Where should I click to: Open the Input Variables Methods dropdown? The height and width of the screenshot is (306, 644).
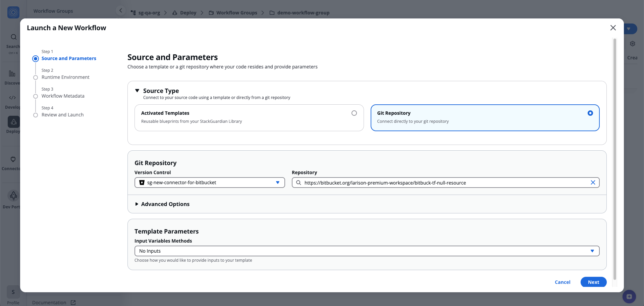[593, 251]
